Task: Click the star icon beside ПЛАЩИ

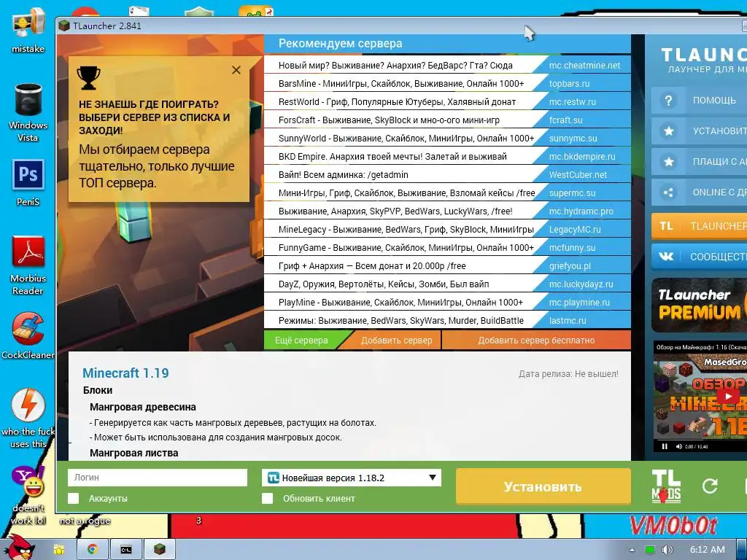Action: [x=668, y=162]
